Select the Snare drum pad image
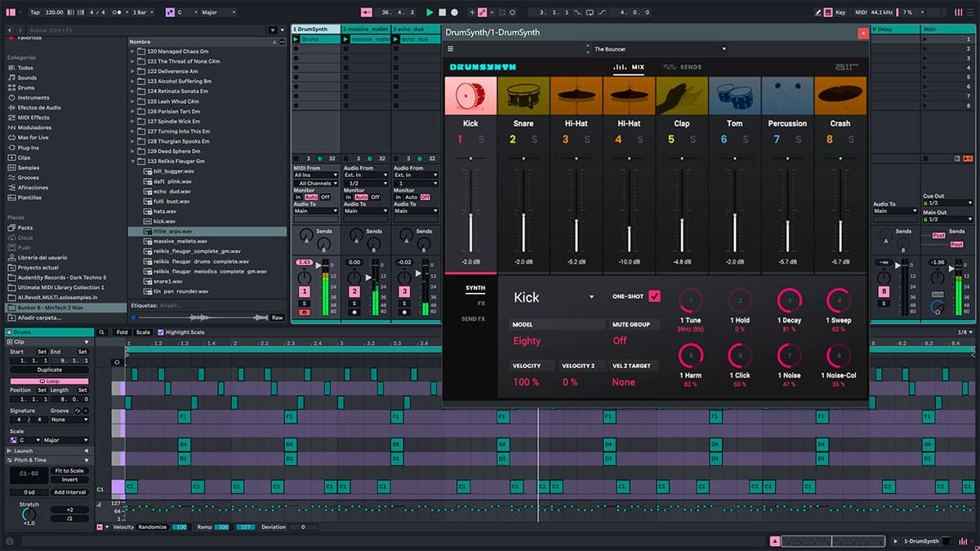The image size is (980, 551). 523,95
